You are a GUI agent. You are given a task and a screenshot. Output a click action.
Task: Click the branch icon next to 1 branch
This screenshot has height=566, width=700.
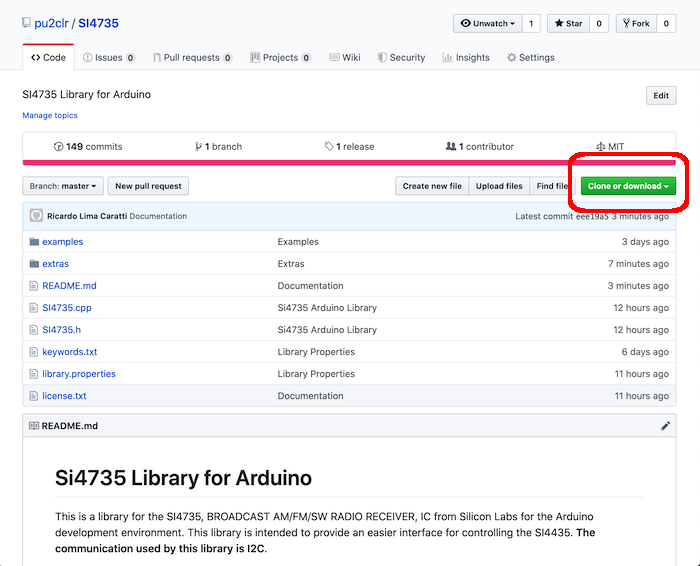point(198,146)
